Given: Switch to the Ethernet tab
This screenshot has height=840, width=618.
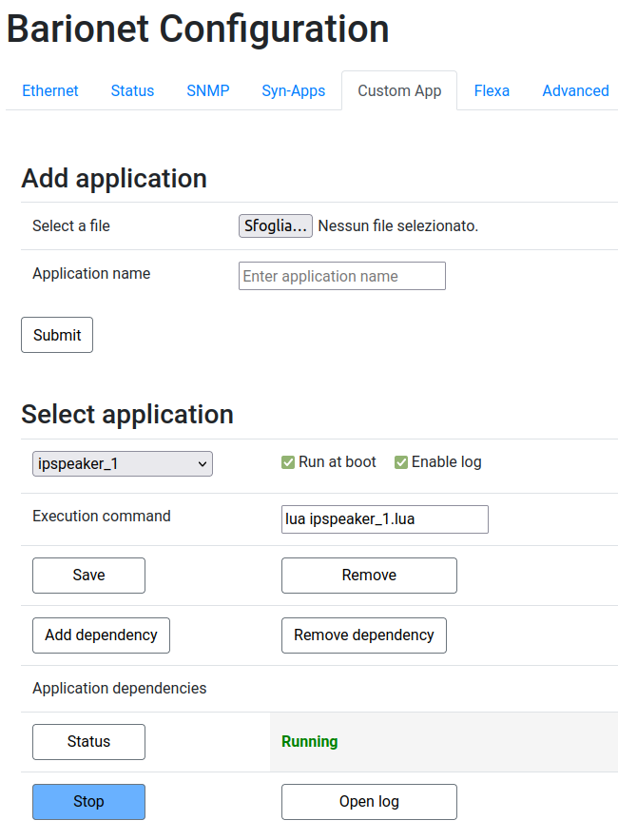Looking at the screenshot, I should [50, 90].
